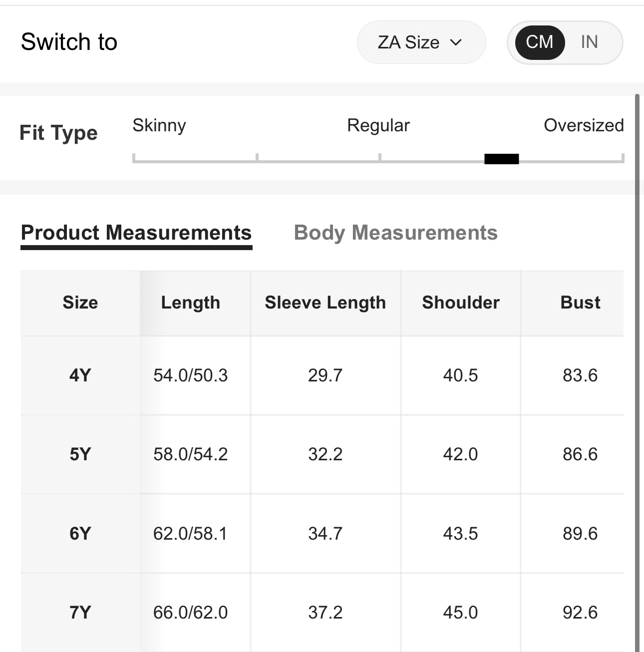Switch units to CM
The image size is (644, 652).
tap(539, 42)
